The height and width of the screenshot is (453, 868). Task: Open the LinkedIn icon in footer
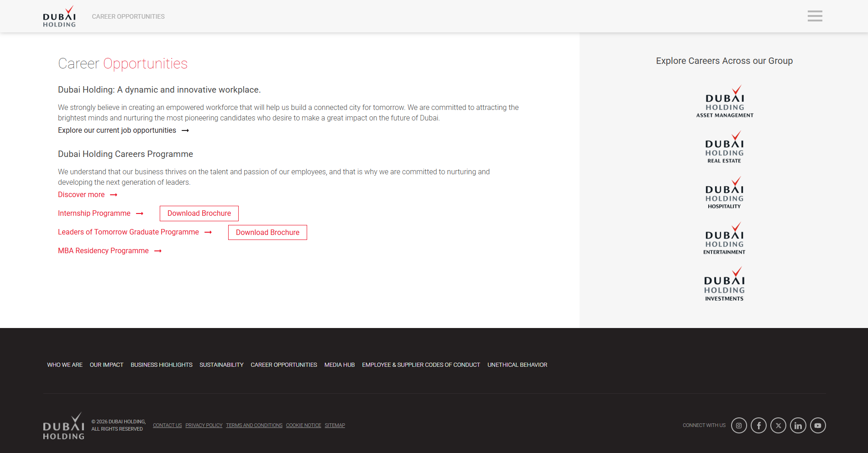pyautogui.click(x=798, y=425)
